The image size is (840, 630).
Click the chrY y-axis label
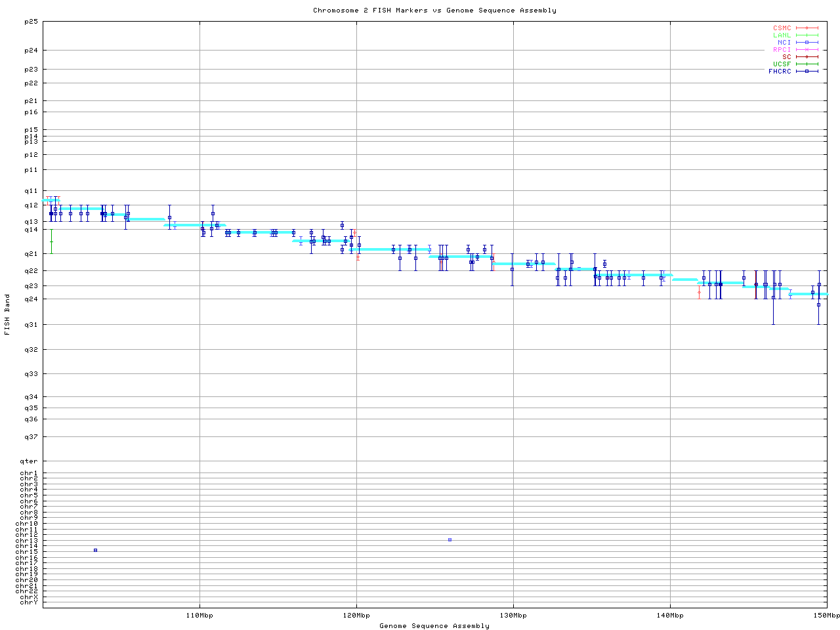tap(29, 602)
